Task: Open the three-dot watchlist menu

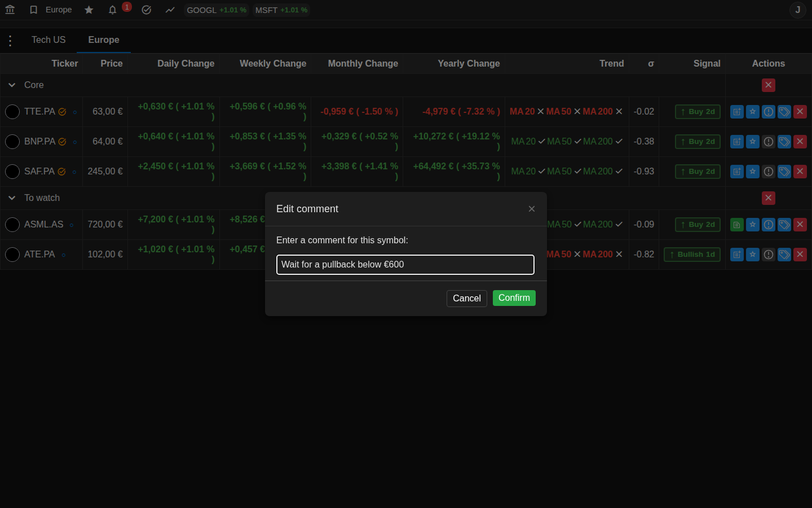Action: (10, 40)
